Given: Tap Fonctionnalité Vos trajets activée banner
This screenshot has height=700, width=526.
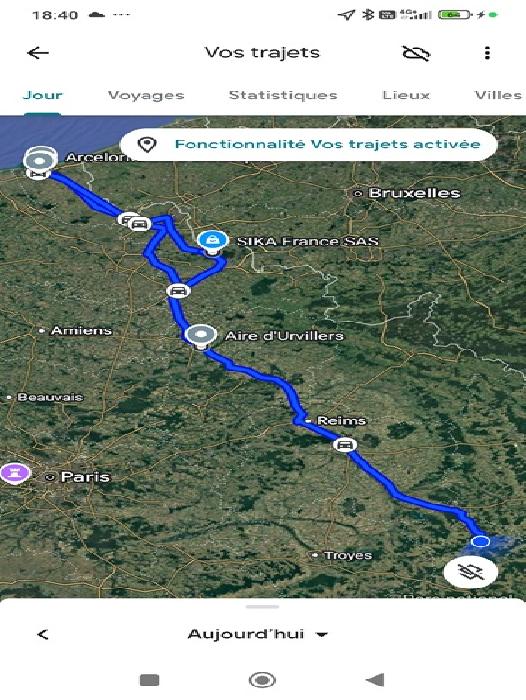Looking at the screenshot, I should (x=309, y=144).
